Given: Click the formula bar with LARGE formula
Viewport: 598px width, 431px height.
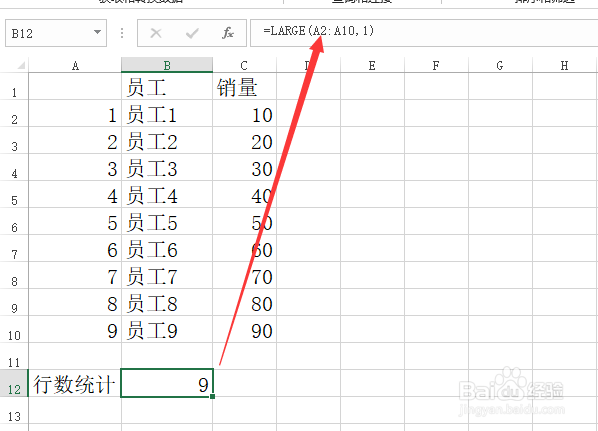Looking at the screenshot, I should (x=424, y=33).
